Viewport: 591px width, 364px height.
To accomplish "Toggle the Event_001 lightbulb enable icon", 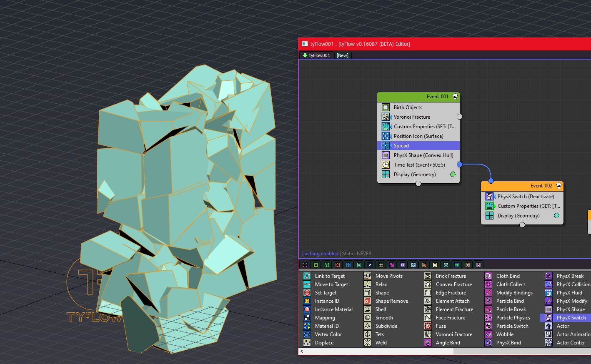I will pos(455,97).
